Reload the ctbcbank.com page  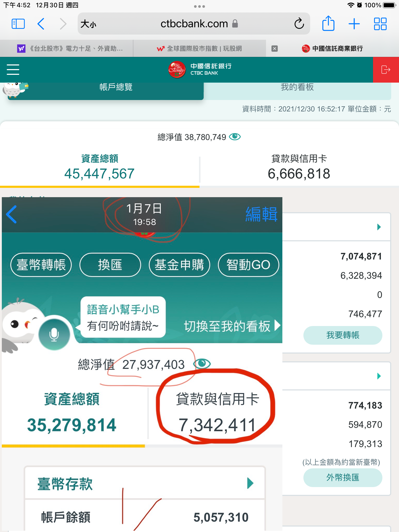coord(299,24)
